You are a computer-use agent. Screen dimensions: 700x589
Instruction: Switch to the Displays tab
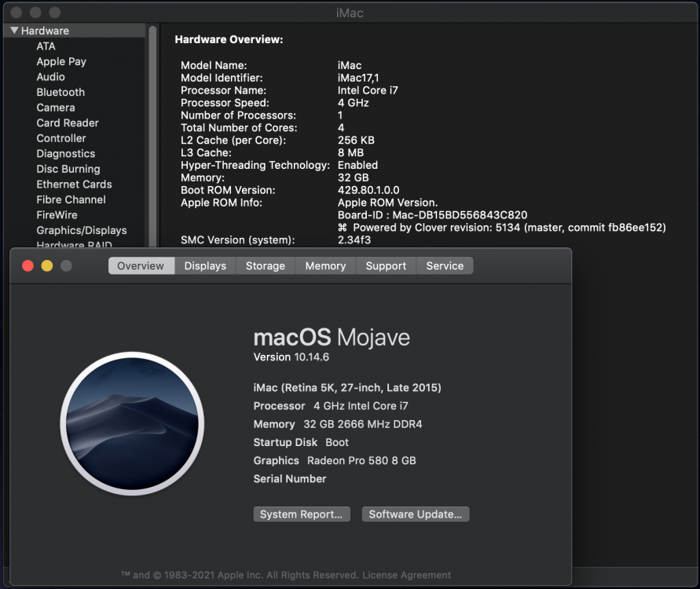click(205, 266)
